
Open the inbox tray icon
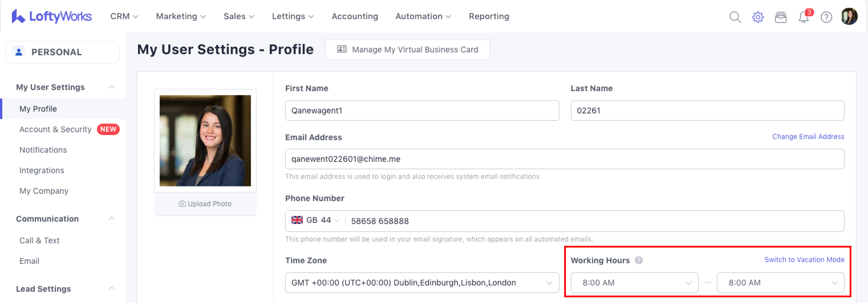pyautogui.click(x=780, y=17)
